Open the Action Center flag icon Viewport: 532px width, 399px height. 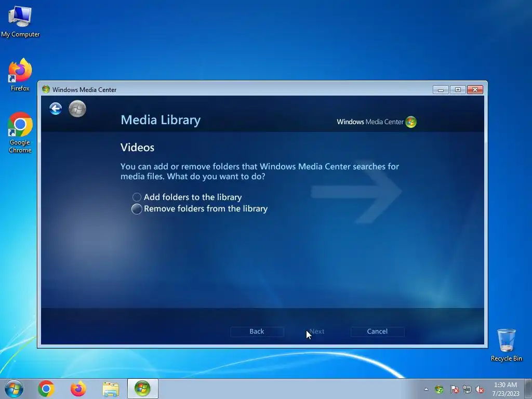pos(454,389)
